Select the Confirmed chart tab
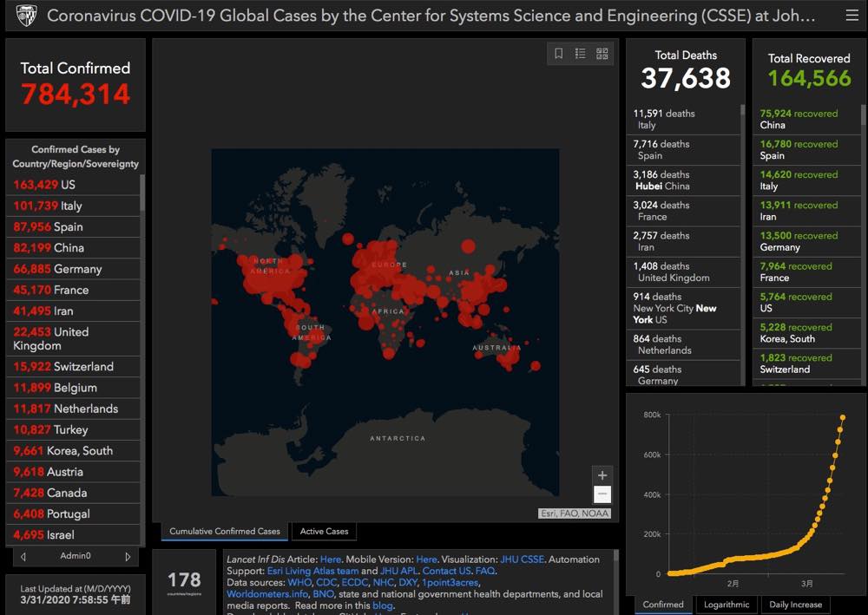 (663, 605)
